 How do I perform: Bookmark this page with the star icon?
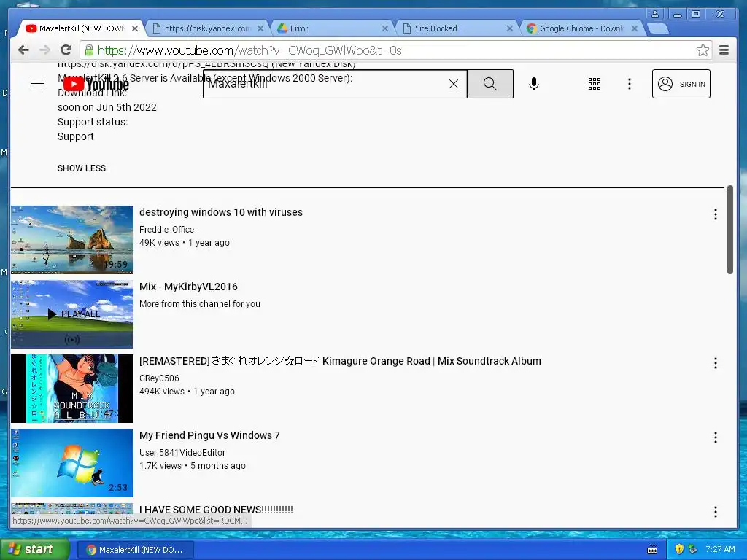(703, 50)
